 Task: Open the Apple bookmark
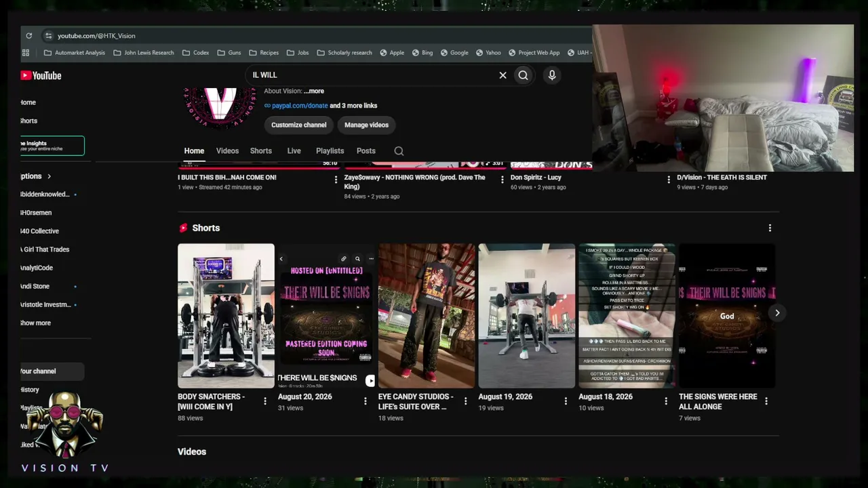[392, 53]
